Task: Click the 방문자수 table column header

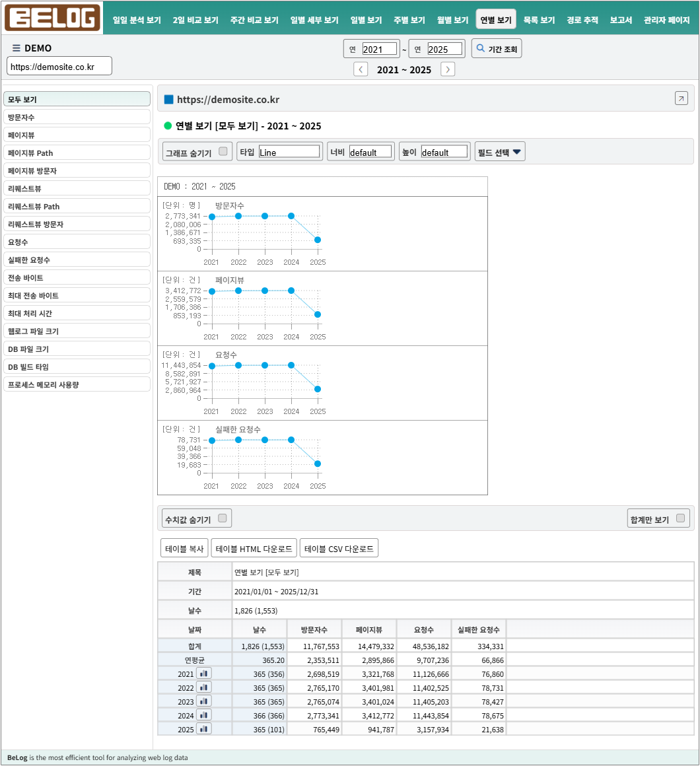Action: tap(314, 630)
